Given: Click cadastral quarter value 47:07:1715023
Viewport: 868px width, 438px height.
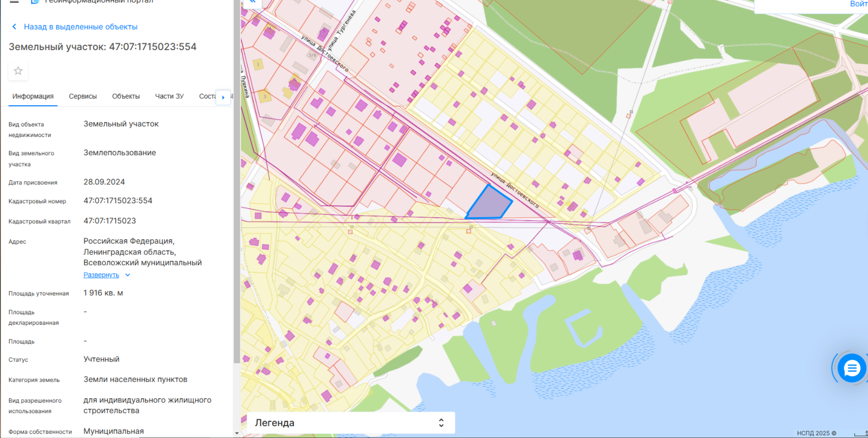Looking at the screenshot, I should (110, 221).
